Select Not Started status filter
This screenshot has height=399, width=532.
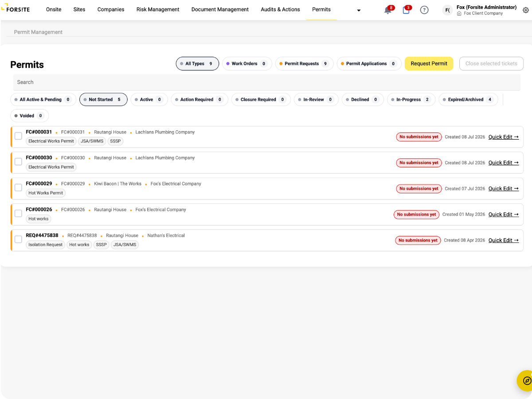pos(103,99)
